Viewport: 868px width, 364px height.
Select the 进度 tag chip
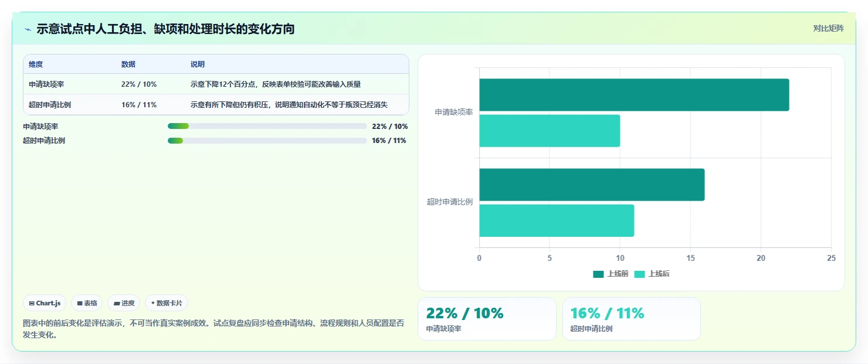coord(124,303)
